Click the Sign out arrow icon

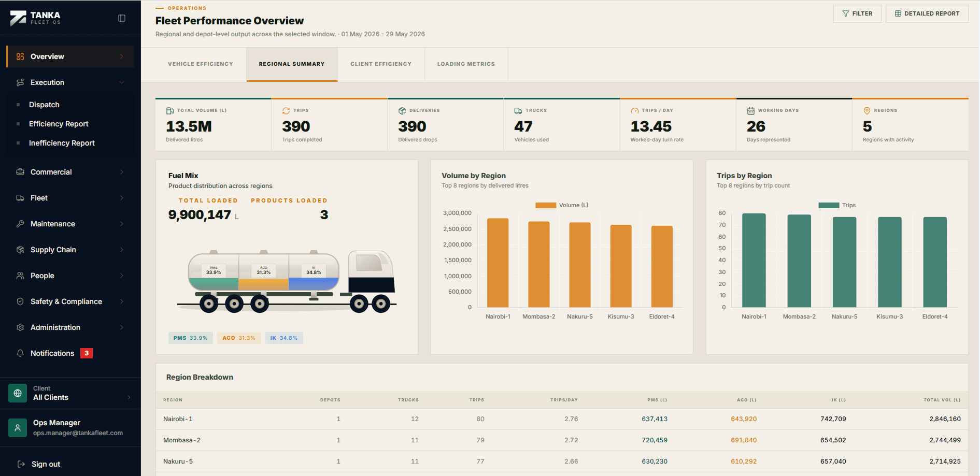click(x=21, y=464)
